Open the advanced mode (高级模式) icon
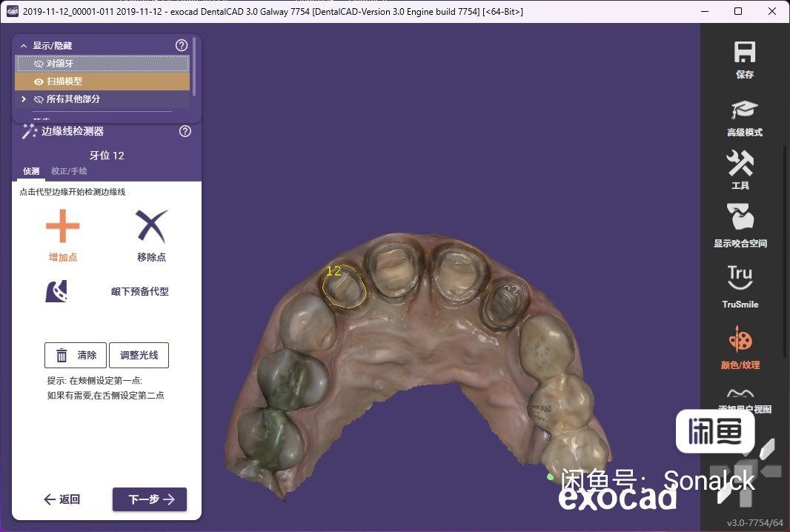790x532 pixels. [x=744, y=110]
